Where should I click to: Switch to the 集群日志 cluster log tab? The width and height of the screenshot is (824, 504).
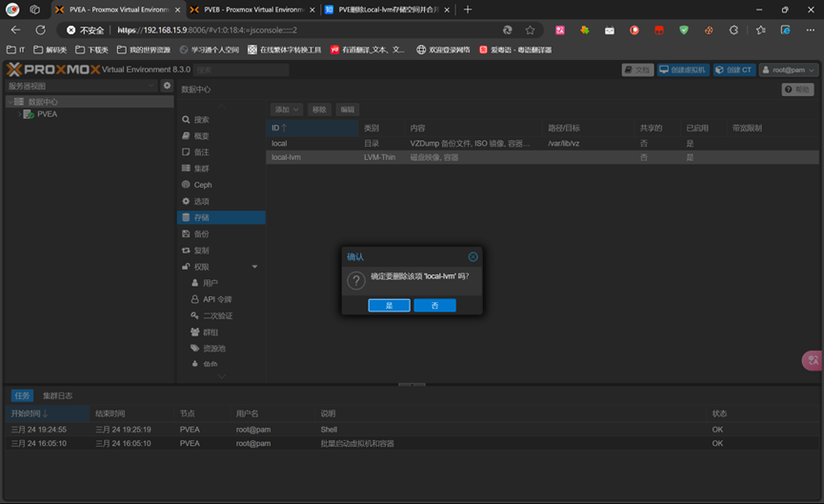click(58, 395)
